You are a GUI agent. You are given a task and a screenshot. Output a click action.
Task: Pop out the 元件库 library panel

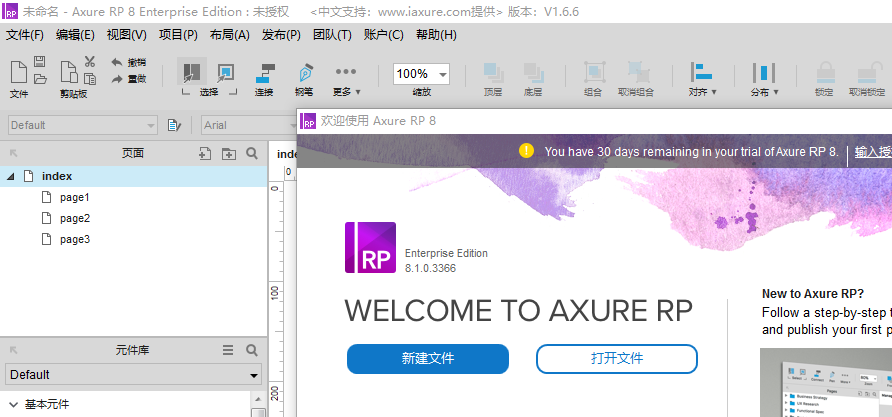(14, 350)
